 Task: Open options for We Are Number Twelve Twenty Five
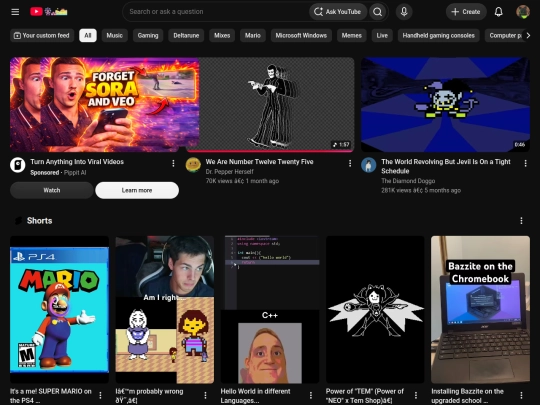coord(350,163)
